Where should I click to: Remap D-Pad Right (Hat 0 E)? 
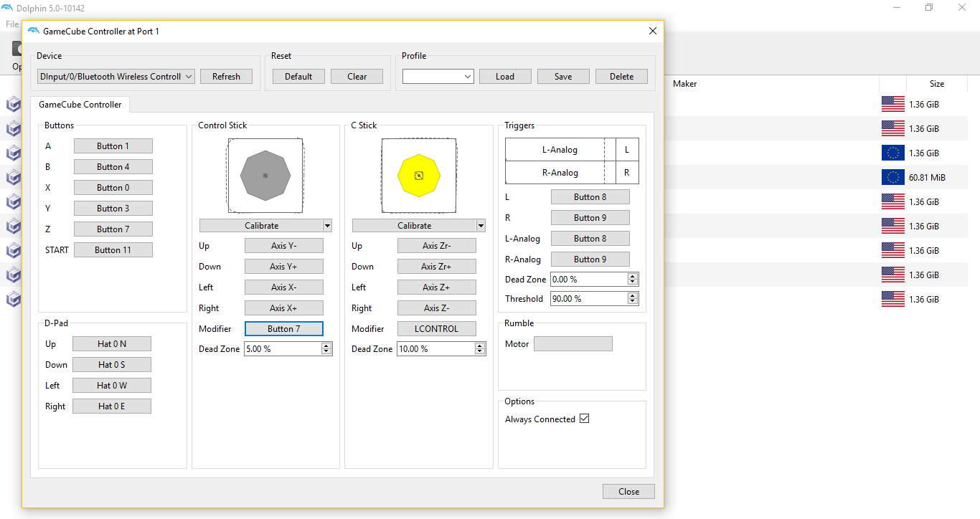pos(112,406)
